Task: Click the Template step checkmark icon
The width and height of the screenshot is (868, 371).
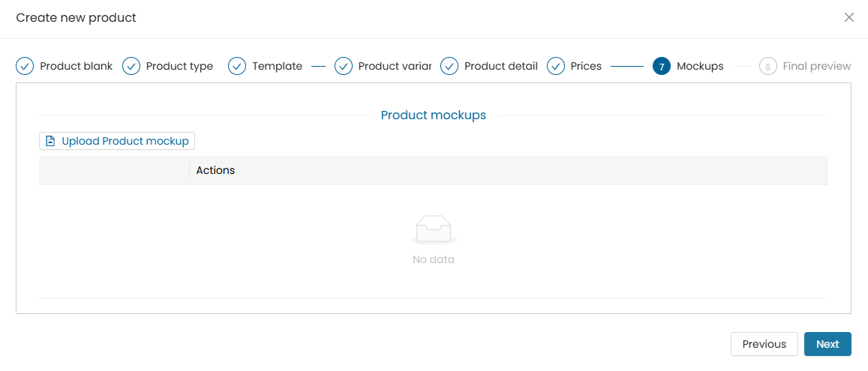Action: (x=238, y=67)
